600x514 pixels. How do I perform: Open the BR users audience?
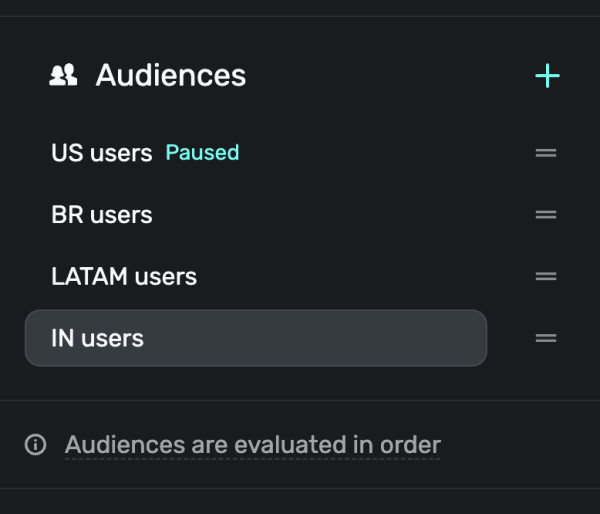[x=256, y=214]
